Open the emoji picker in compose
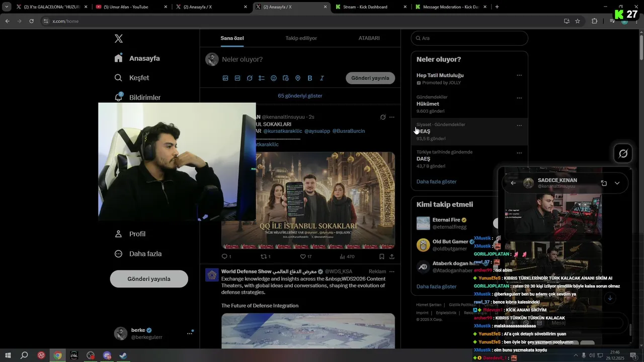Screen dimensions: 644x362 click(274, 78)
